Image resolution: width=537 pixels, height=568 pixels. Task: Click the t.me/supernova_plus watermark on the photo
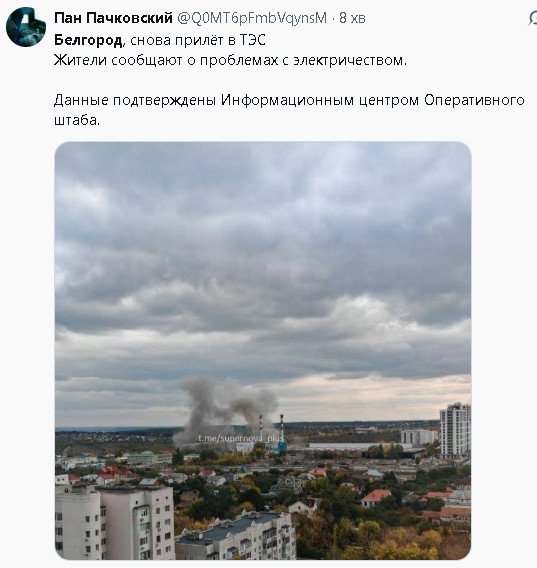tap(241, 439)
